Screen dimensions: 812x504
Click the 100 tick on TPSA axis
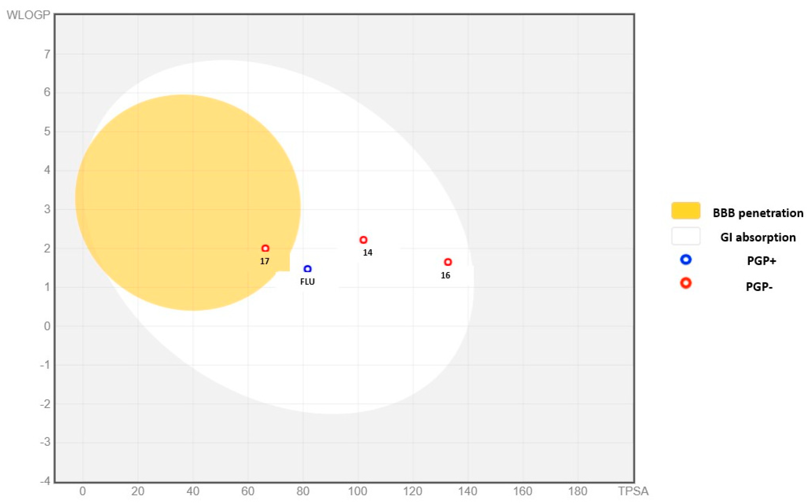358,491
